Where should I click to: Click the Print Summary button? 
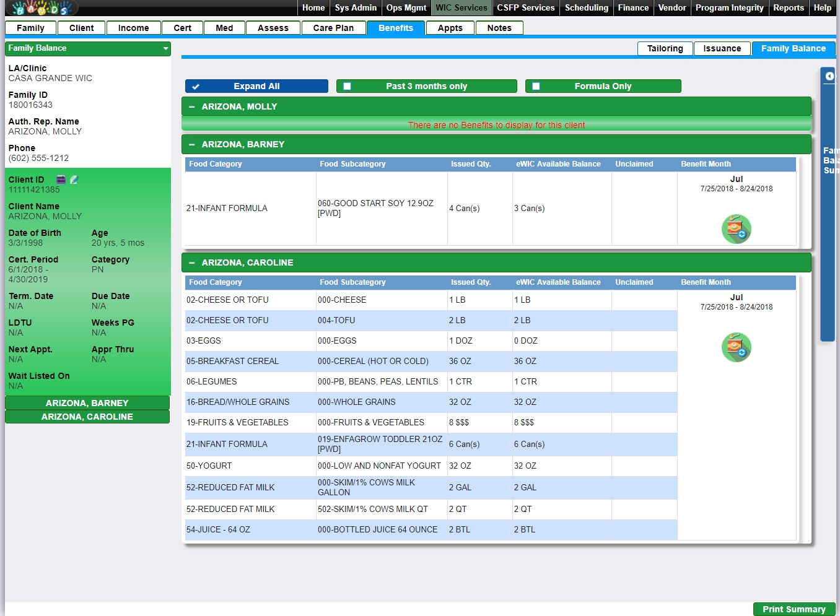794,609
